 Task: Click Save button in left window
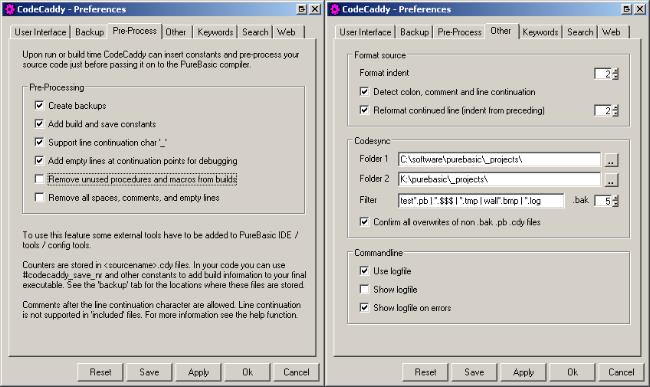pyautogui.click(x=149, y=372)
